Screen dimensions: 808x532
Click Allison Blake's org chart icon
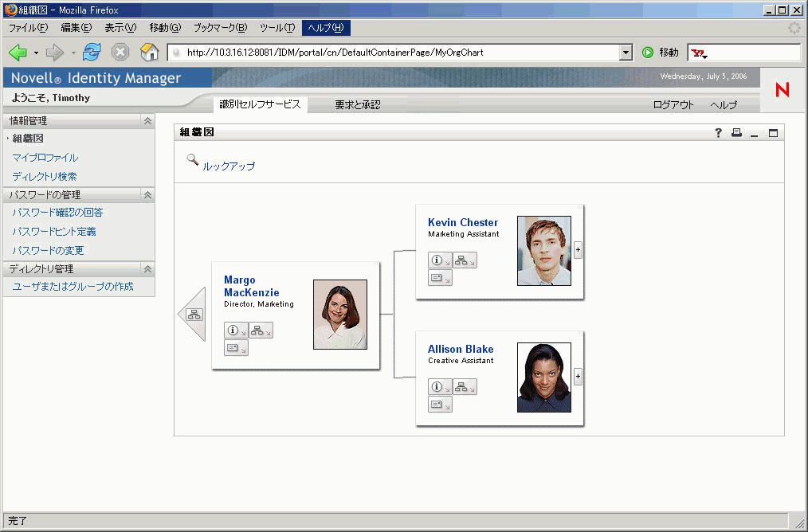coord(465,387)
